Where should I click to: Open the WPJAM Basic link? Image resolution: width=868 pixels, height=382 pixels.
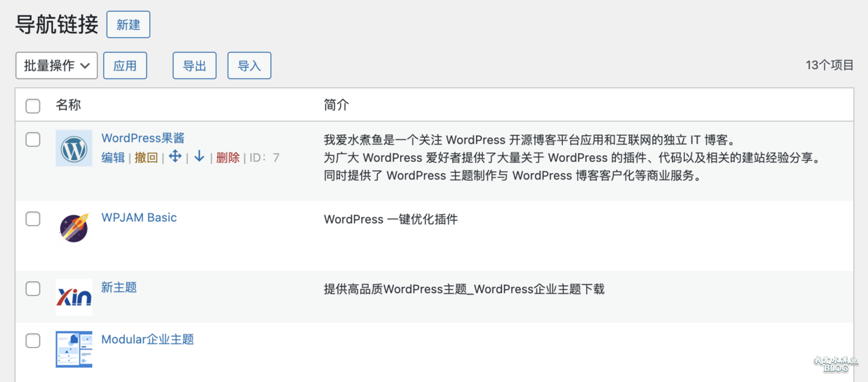click(x=139, y=217)
